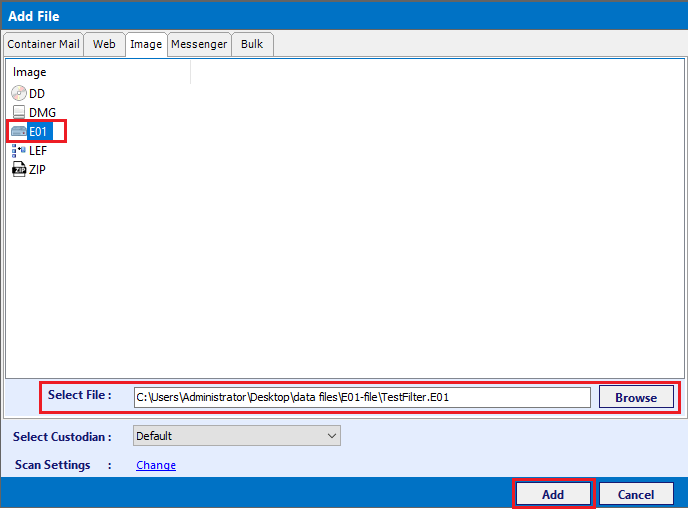
Task: Switch to the Image tab
Action: click(x=146, y=44)
